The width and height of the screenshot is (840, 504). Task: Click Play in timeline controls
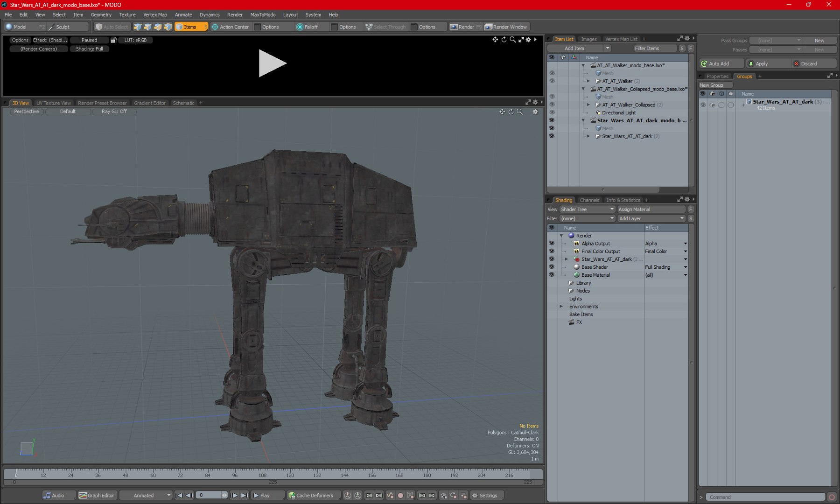[268, 496]
